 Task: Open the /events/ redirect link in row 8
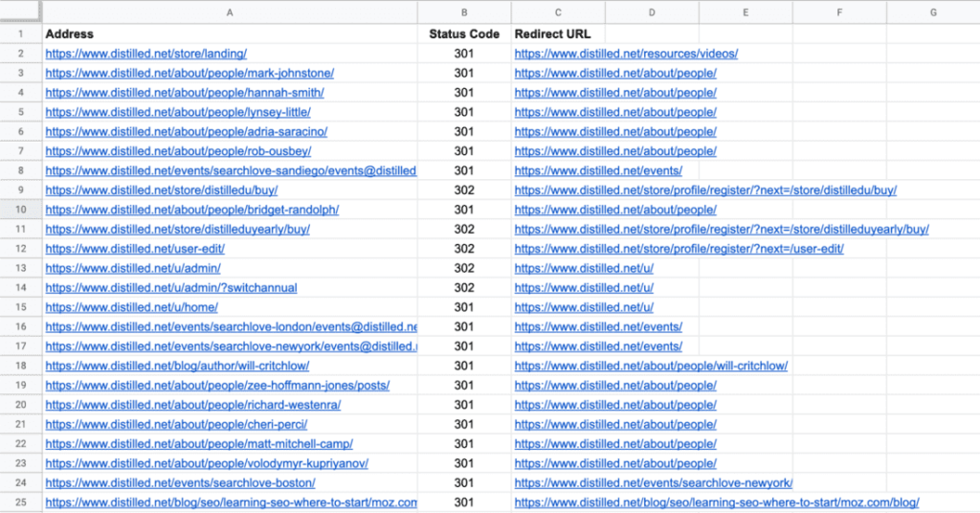[x=598, y=170]
